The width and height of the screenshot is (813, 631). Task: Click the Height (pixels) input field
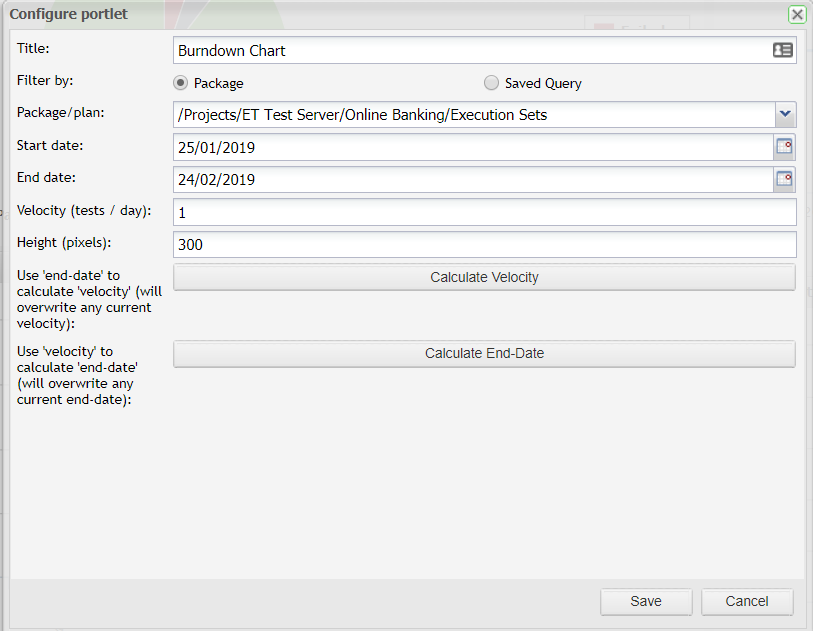484,244
